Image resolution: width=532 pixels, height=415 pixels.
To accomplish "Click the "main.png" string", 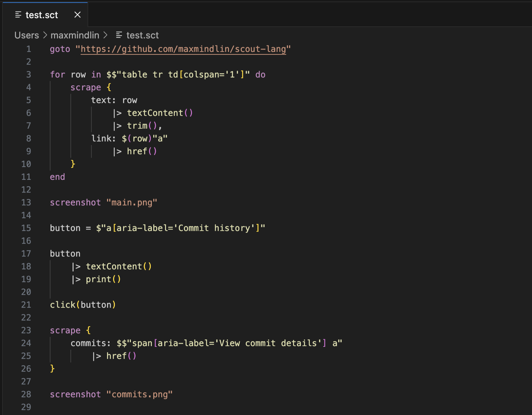I will pyautogui.click(x=132, y=203).
